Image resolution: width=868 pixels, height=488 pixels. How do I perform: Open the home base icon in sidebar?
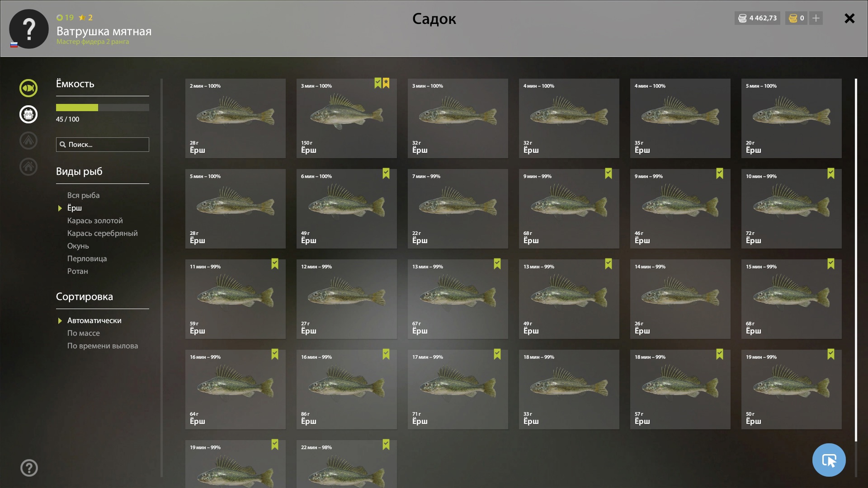click(28, 166)
